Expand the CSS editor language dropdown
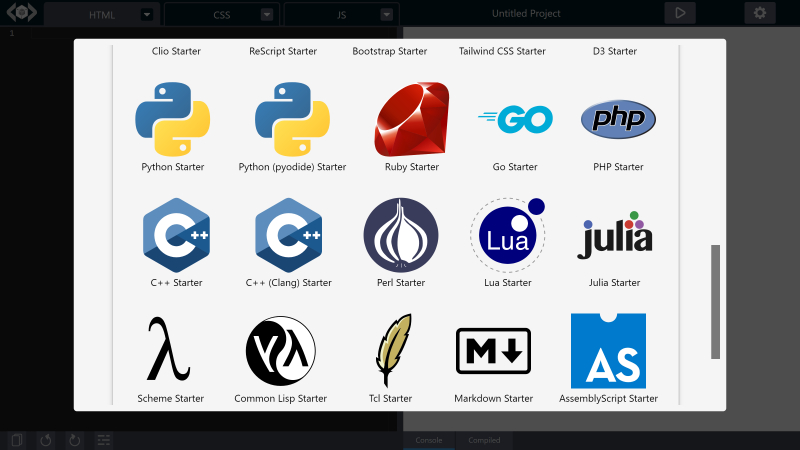Image resolution: width=800 pixels, height=450 pixels. tap(266, 15)
